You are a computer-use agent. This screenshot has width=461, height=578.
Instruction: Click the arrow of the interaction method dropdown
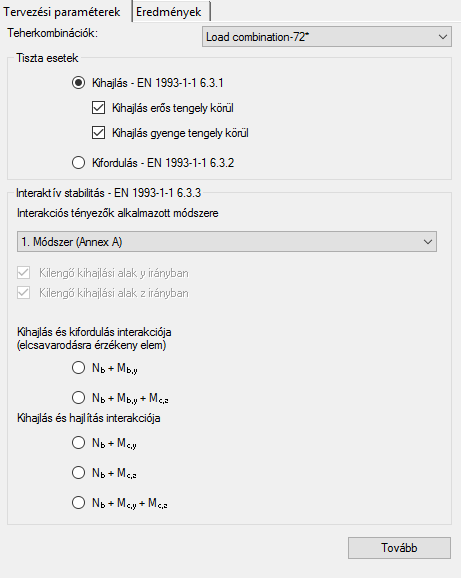[428, 242]
